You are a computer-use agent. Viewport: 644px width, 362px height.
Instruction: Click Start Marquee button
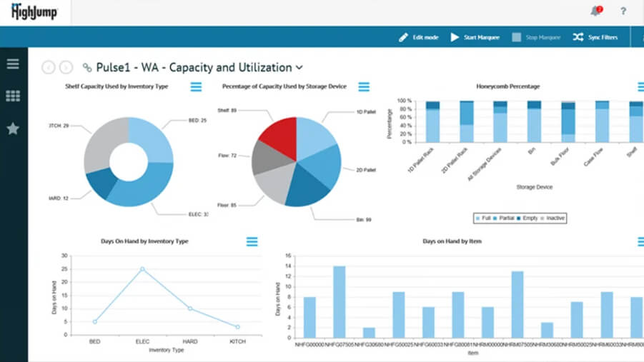[x=475, y=37]
